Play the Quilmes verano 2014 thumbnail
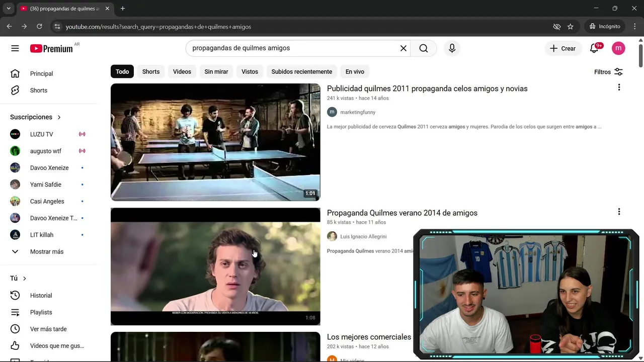The width and height of the screenshot is (644, 362). 215,266
